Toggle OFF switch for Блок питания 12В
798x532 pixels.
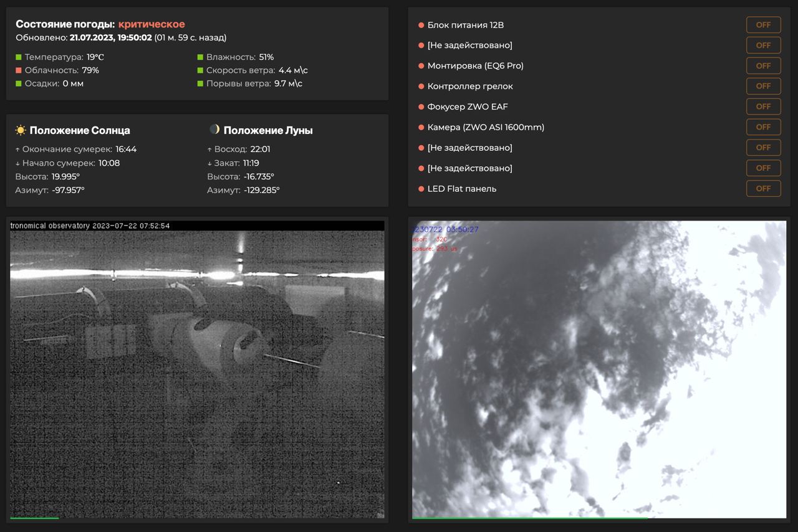[x=763, y=25]
